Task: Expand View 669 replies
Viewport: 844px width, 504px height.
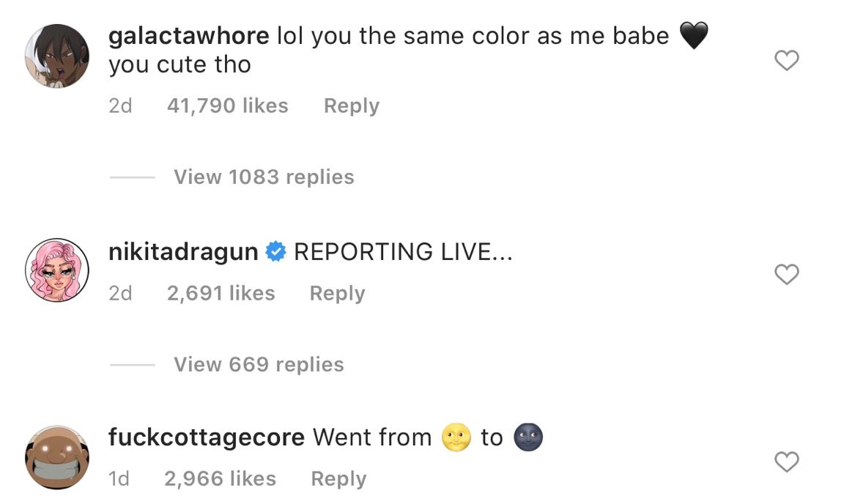Action: click(259, 365)
